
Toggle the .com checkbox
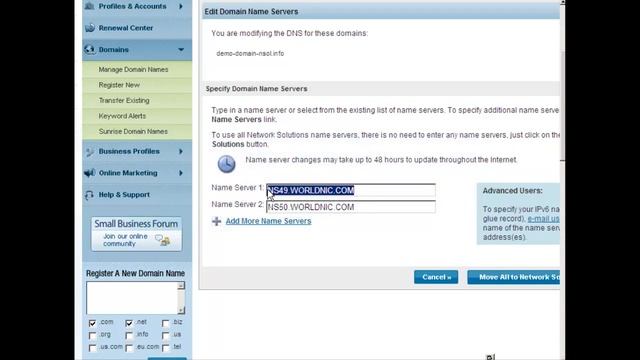(92, 323)
